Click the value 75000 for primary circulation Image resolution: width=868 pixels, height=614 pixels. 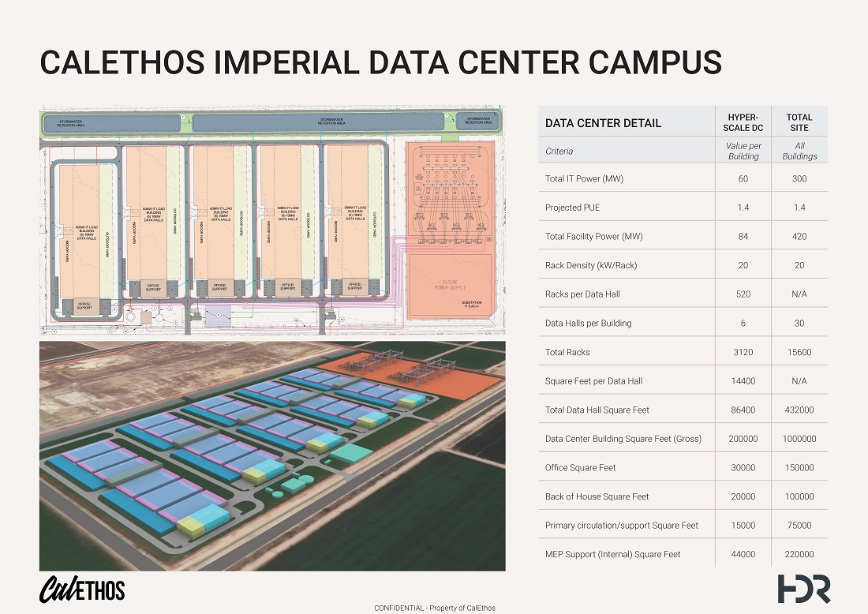click(x=799, y=526)
